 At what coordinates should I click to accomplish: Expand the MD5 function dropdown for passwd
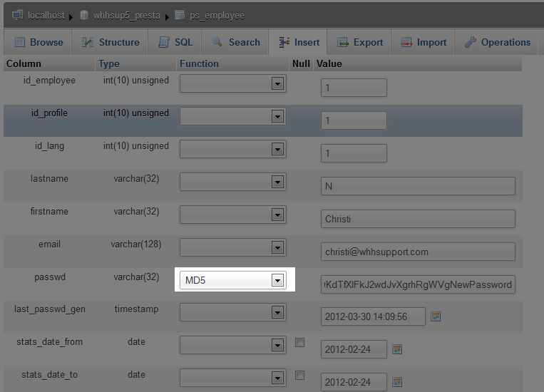pyautogui.click(x=277, y=281)
